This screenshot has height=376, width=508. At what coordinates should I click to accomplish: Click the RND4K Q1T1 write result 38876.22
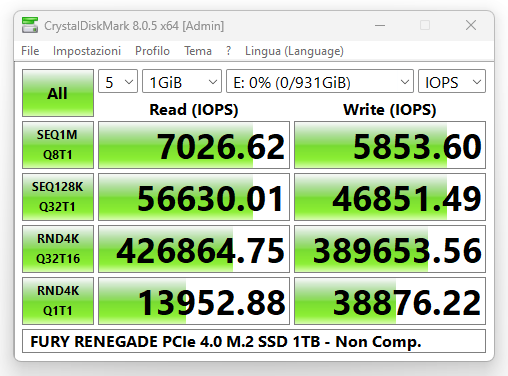[x=390, y=301]
